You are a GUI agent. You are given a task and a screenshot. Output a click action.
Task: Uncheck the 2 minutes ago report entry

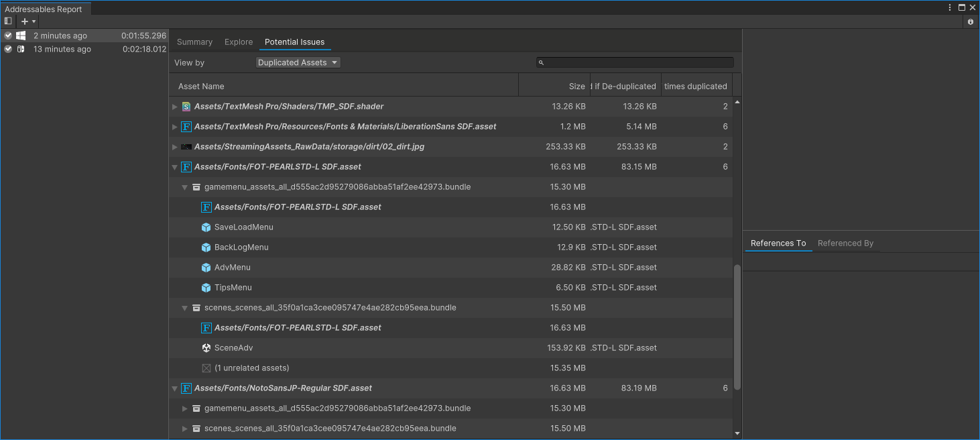tap(7, 35)
